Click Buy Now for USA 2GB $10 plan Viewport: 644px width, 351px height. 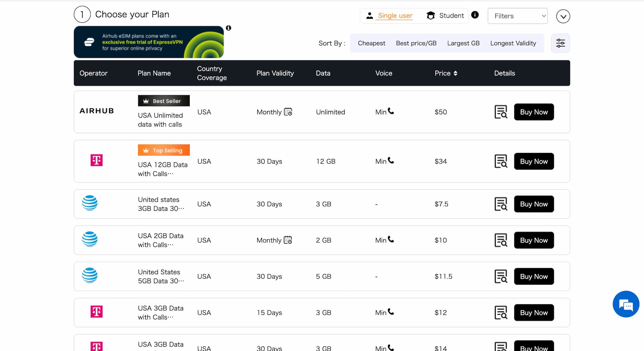(534, 240)
